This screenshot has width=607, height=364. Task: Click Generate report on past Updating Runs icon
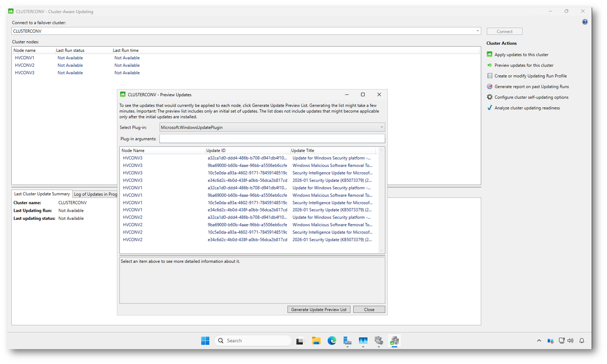[x=489, y=87]
